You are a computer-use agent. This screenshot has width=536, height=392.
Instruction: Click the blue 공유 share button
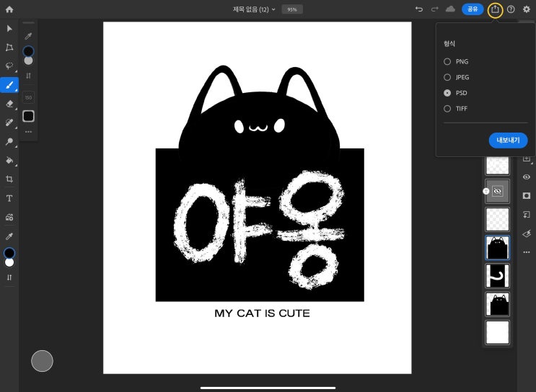pyautogui.click(x=473, y=9)
